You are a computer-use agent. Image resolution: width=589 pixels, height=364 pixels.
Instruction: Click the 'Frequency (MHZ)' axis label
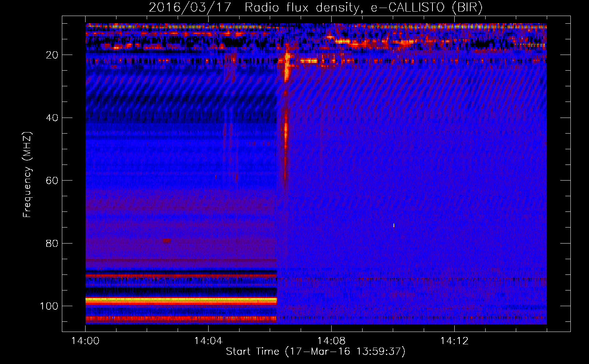point(27,175)
